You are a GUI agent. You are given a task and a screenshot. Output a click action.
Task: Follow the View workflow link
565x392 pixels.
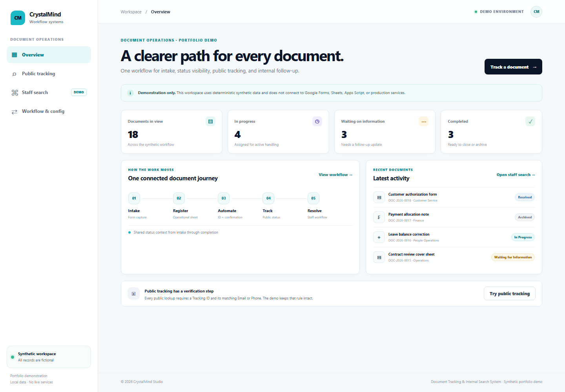point(335,175)
